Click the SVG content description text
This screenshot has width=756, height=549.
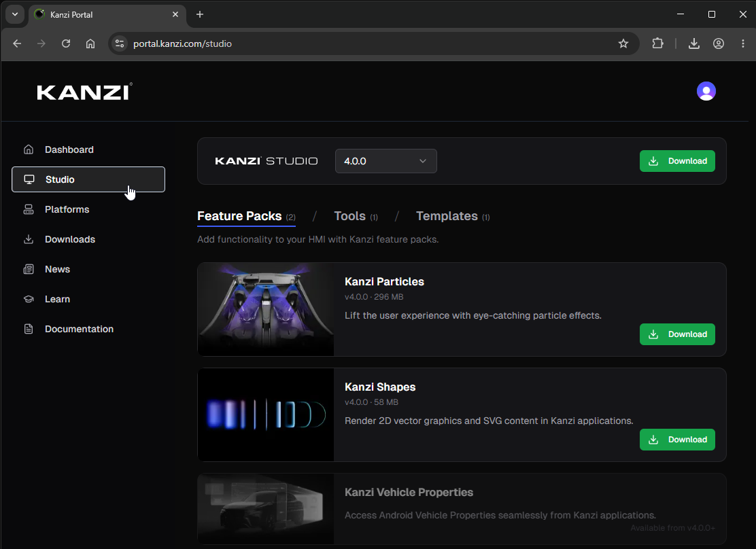(489, 421)
